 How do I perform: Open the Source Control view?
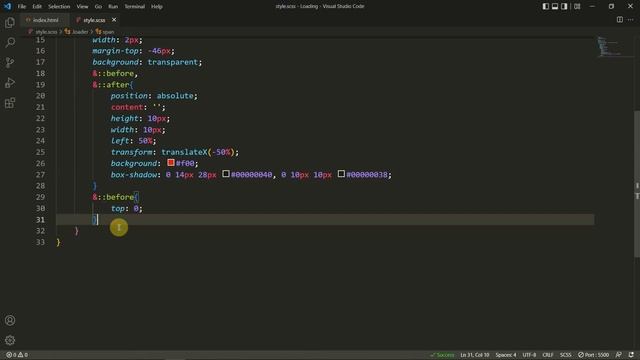pos(10,62)
